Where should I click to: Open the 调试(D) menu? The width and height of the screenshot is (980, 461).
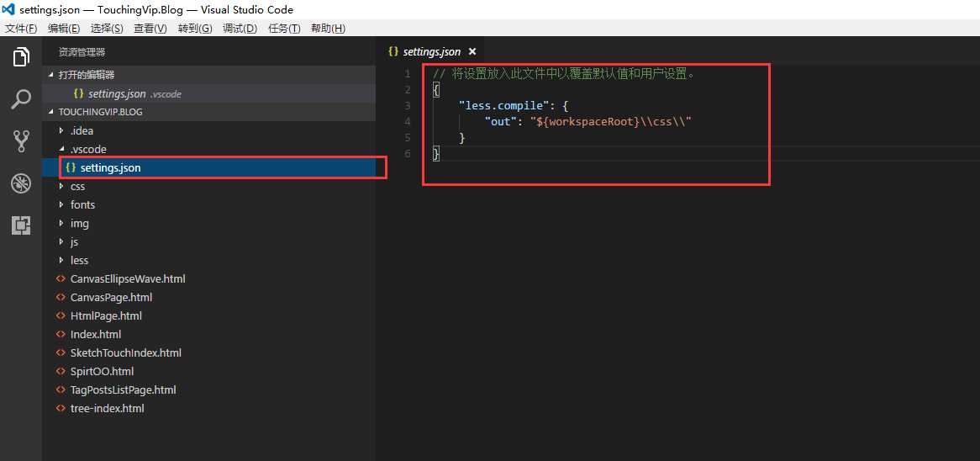(x=240, y=28)
